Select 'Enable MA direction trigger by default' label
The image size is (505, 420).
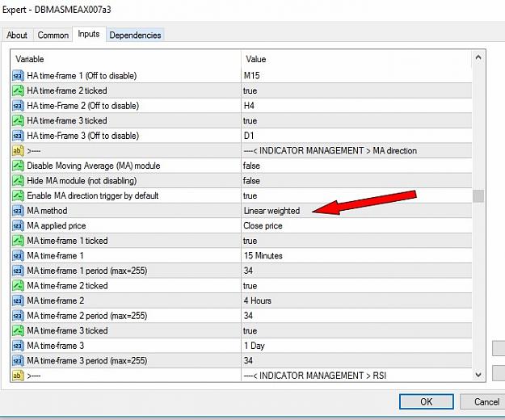click(93, 195)
